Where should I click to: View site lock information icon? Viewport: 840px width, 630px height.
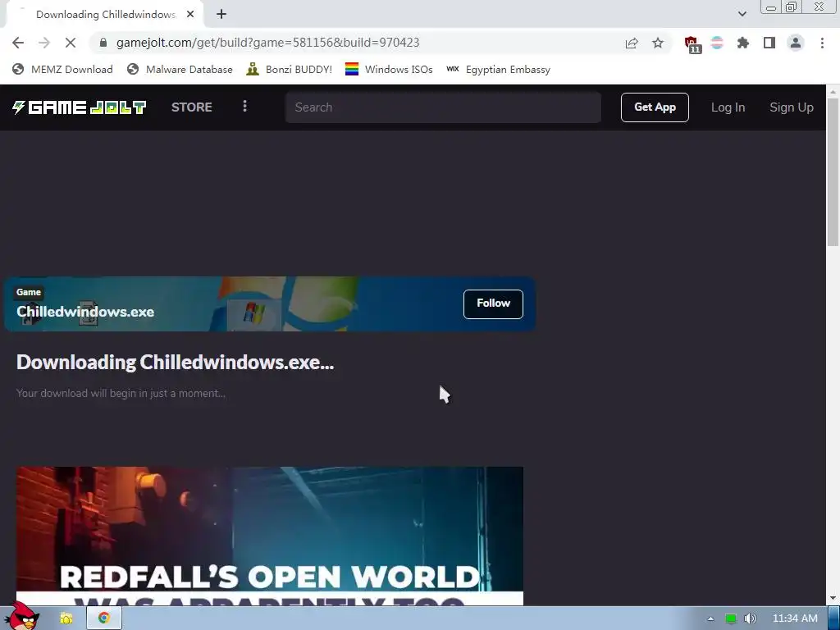(104, 43)
